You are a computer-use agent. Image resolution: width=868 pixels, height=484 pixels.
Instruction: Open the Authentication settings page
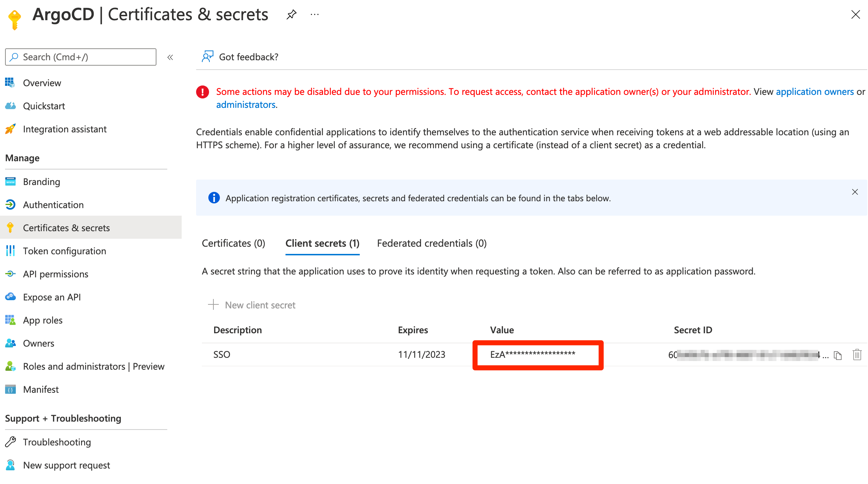point(53,205)
